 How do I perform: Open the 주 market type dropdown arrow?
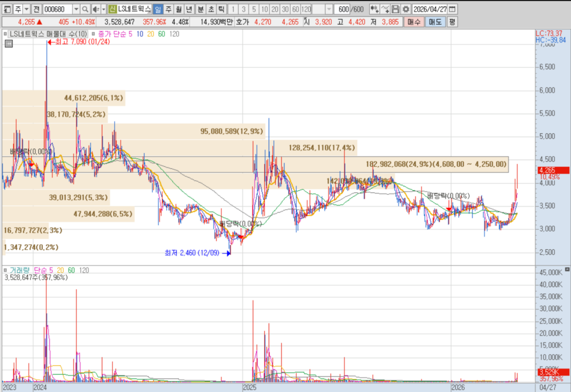(27, 9)
